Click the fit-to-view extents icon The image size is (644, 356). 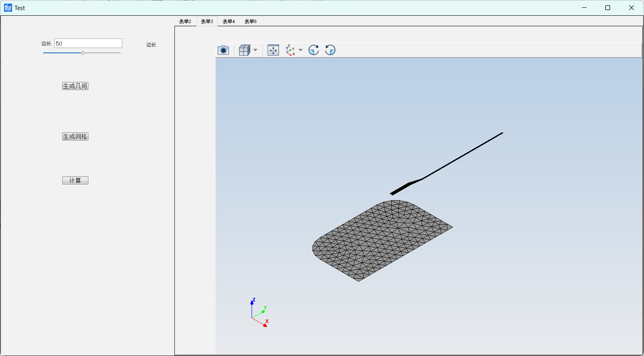tap(273, 50)
